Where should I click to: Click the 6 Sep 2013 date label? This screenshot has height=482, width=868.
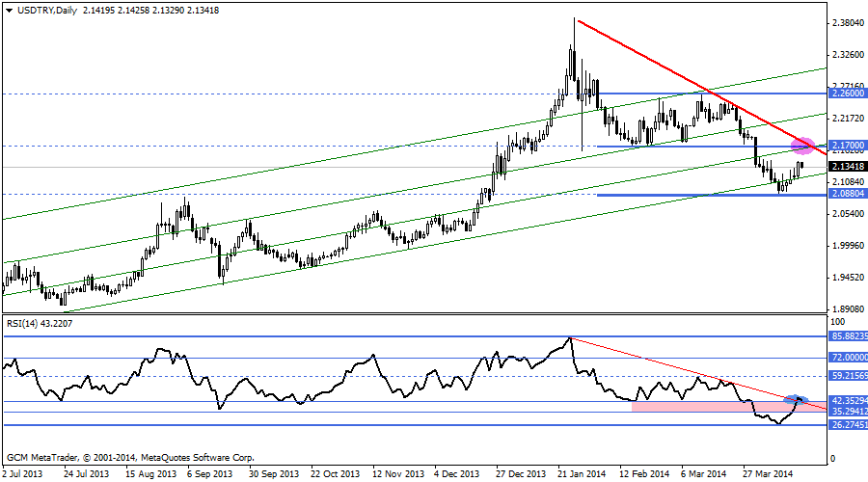point(210,473)
